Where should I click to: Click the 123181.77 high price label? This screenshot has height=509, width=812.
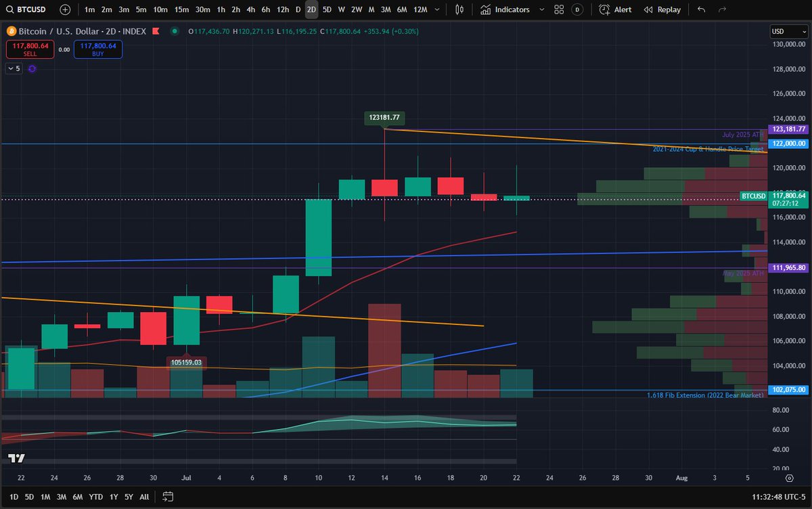[384, 117]
